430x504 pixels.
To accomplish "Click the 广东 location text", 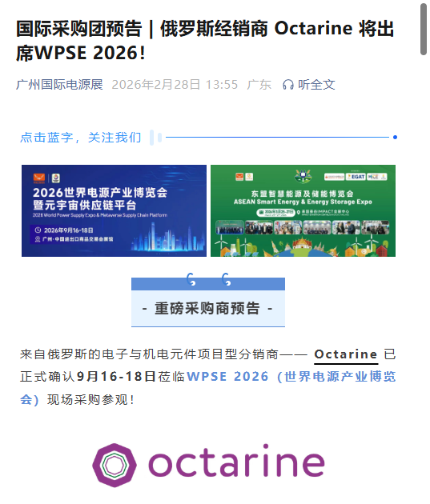I will click(x=259, y=85).
